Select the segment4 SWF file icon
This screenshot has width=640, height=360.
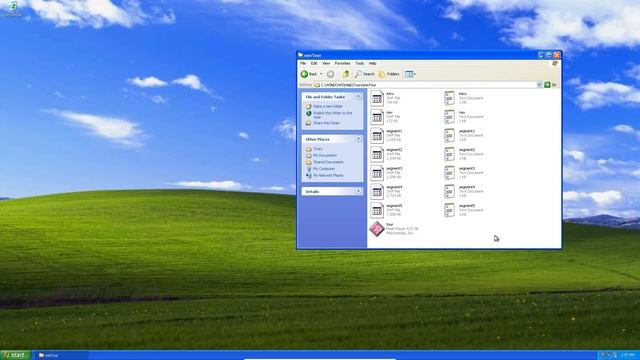click(377, 191)
